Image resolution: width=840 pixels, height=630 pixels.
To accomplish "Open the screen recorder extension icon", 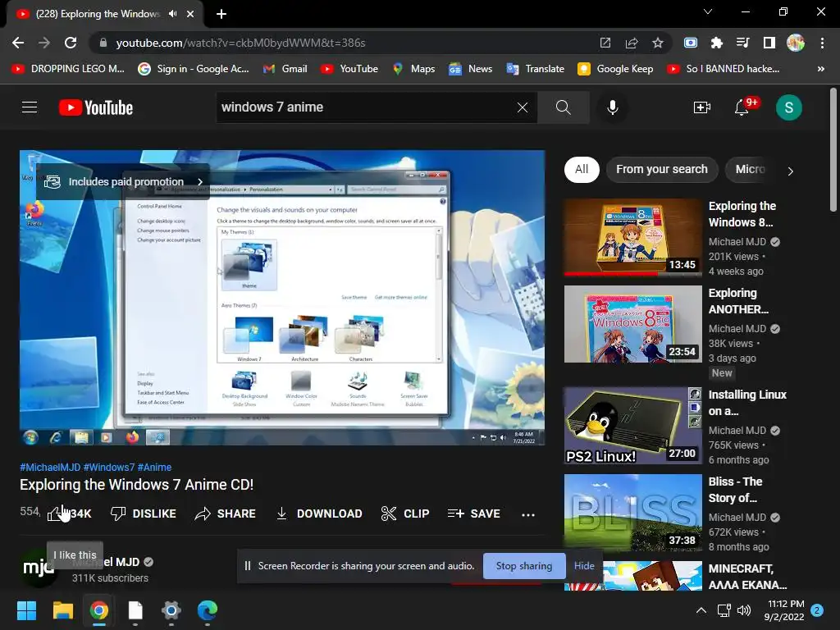I will [x=691, y=43].
